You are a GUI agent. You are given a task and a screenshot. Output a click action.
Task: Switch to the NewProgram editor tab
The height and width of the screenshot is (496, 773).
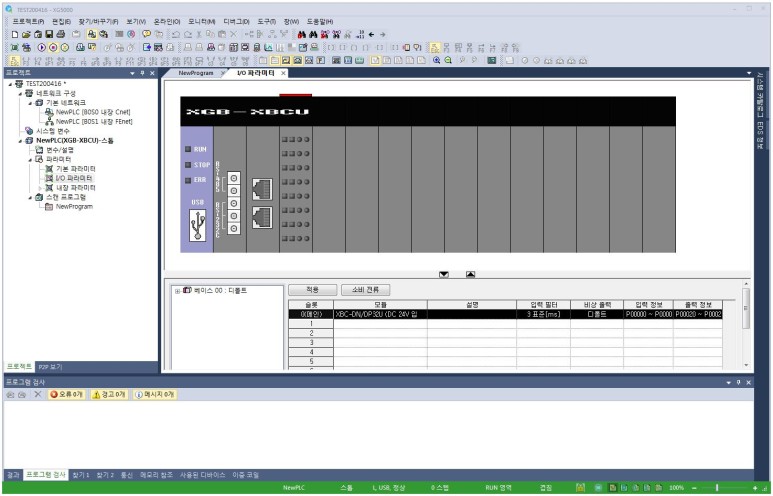click(x=196, y=73)
